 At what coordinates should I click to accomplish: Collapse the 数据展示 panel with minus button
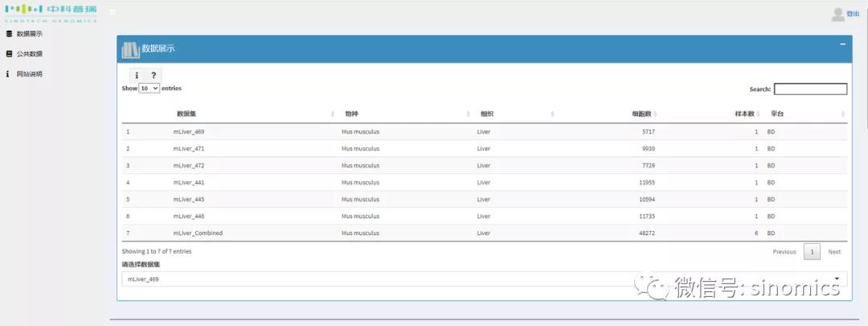tap(842, 43)
